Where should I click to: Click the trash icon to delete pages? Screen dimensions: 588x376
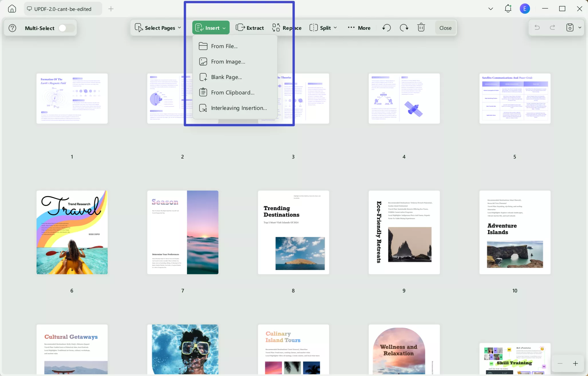coord(421,27)
